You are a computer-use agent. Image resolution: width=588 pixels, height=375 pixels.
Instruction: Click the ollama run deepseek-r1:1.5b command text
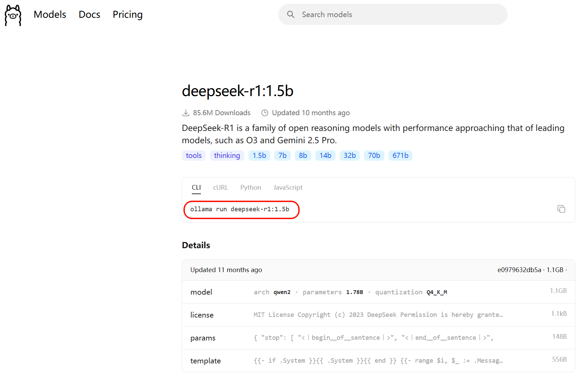coord(240,209)
